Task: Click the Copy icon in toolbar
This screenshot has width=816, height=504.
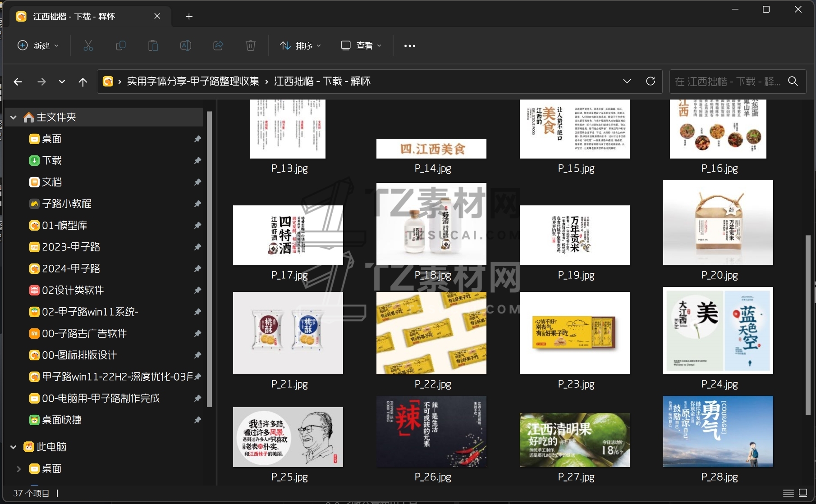Action: tap(120, 45)
